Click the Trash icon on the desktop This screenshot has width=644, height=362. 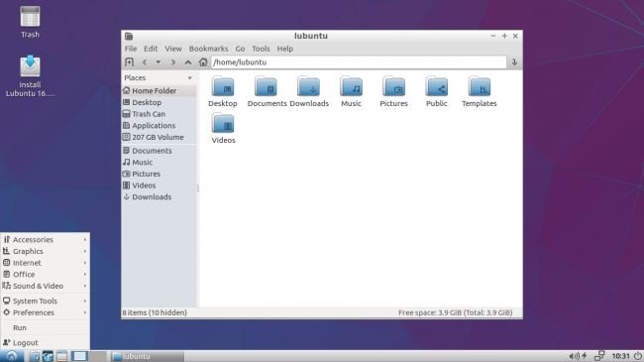[x=30, y=17]
